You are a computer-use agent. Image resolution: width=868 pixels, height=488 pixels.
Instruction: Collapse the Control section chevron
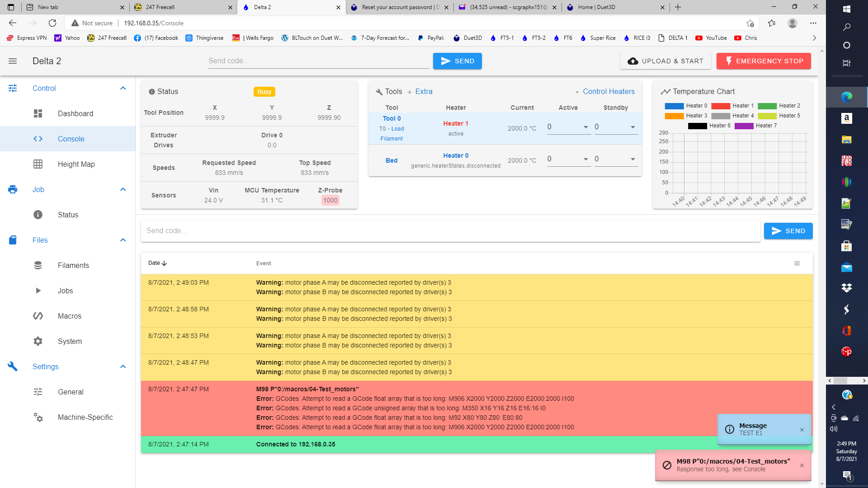(123, 88)
